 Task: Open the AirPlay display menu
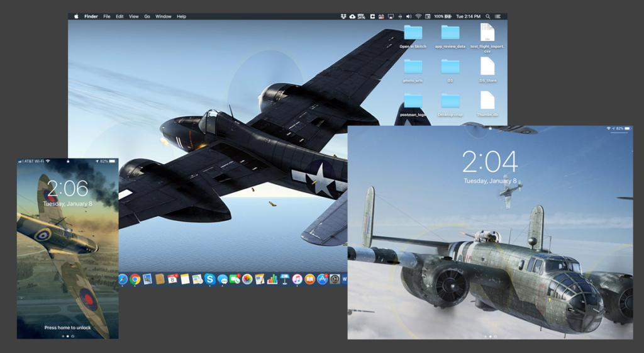tap(391, 16)
